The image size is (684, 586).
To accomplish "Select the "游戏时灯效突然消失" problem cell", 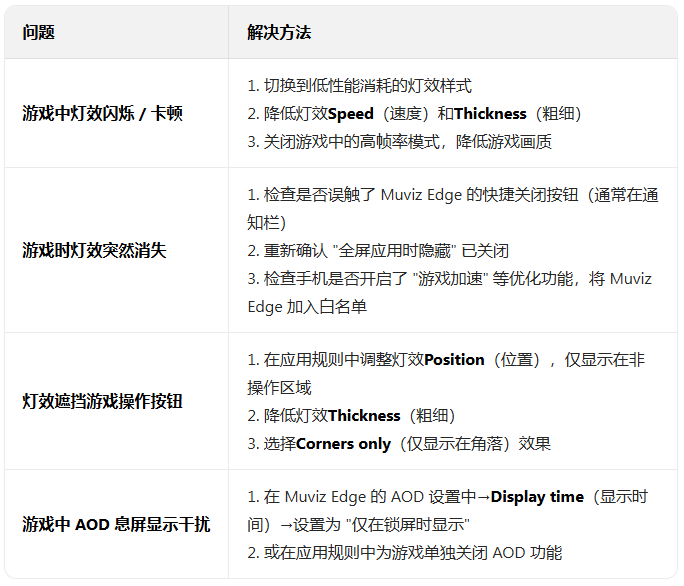I will pyautogui.click(x=95, y=250).
